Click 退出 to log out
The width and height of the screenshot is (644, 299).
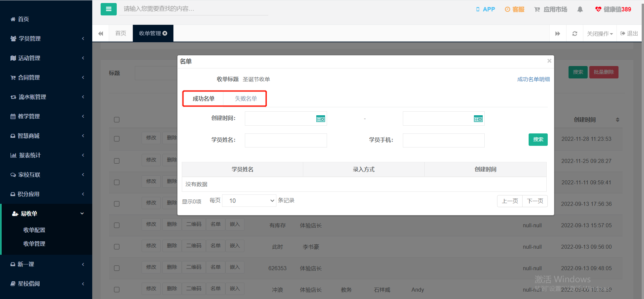click(629, 34)
